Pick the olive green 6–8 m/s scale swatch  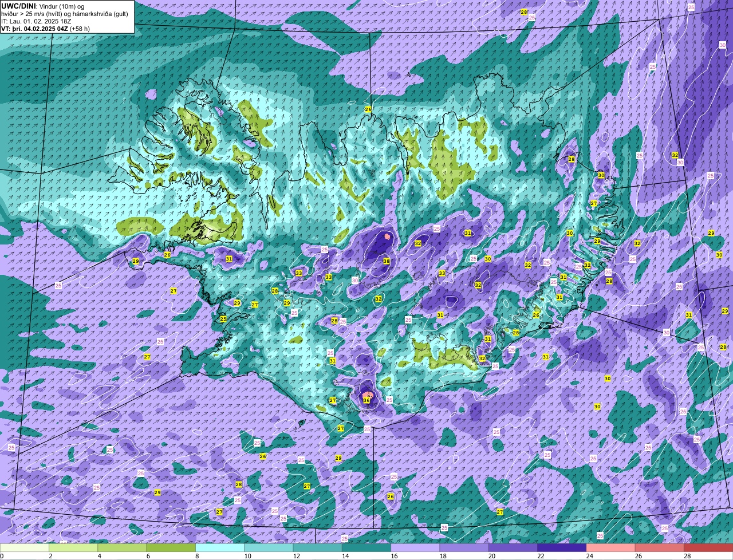click(x=171, y=548)
